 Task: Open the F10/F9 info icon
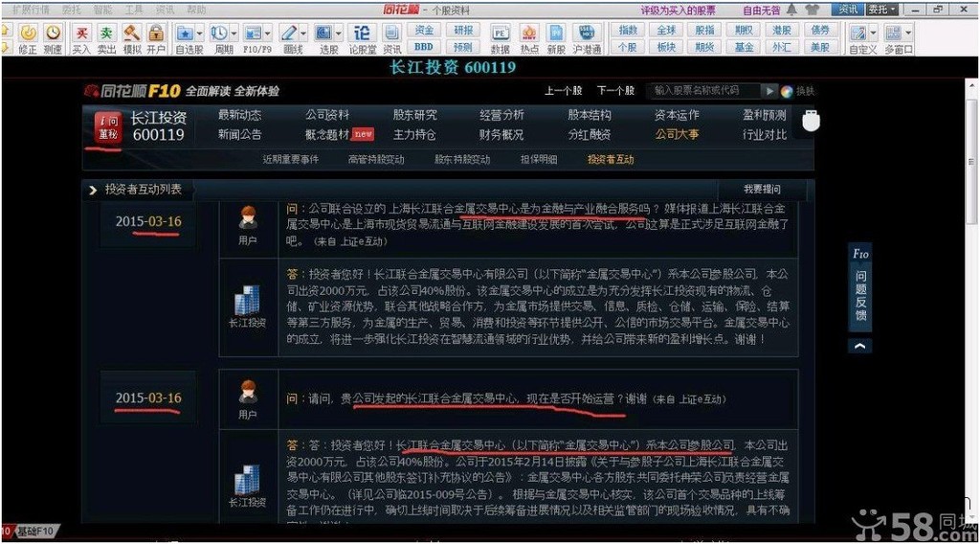point(253,33)
